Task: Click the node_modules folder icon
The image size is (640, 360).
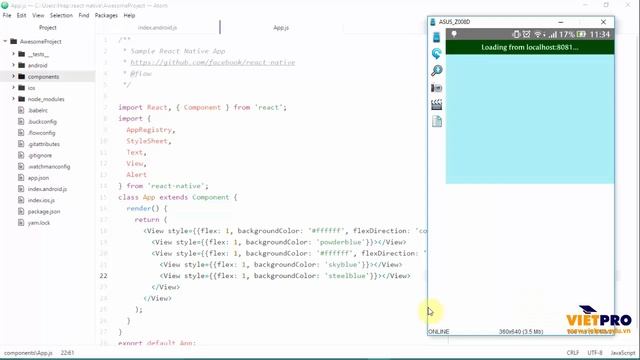Action: tap(22, 99)
